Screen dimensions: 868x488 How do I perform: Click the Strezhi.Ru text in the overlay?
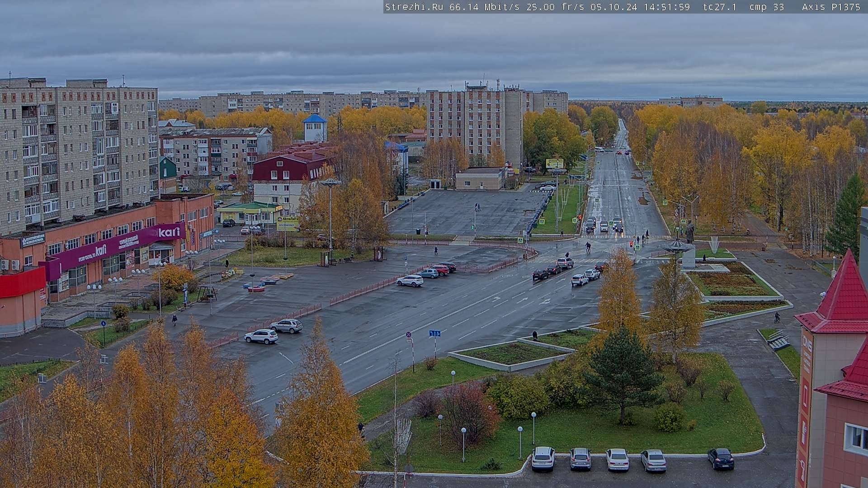(x=414, y=7)
